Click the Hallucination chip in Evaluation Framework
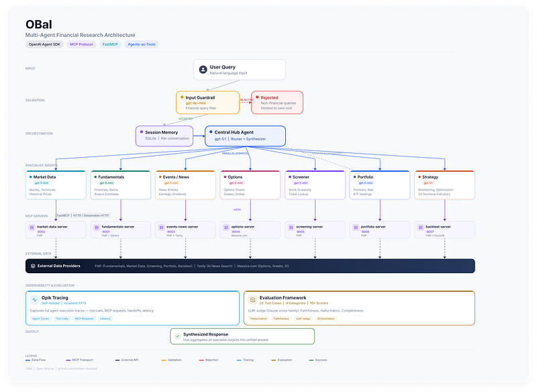Screen dimensions: 537x392 [x=258, y=319]
